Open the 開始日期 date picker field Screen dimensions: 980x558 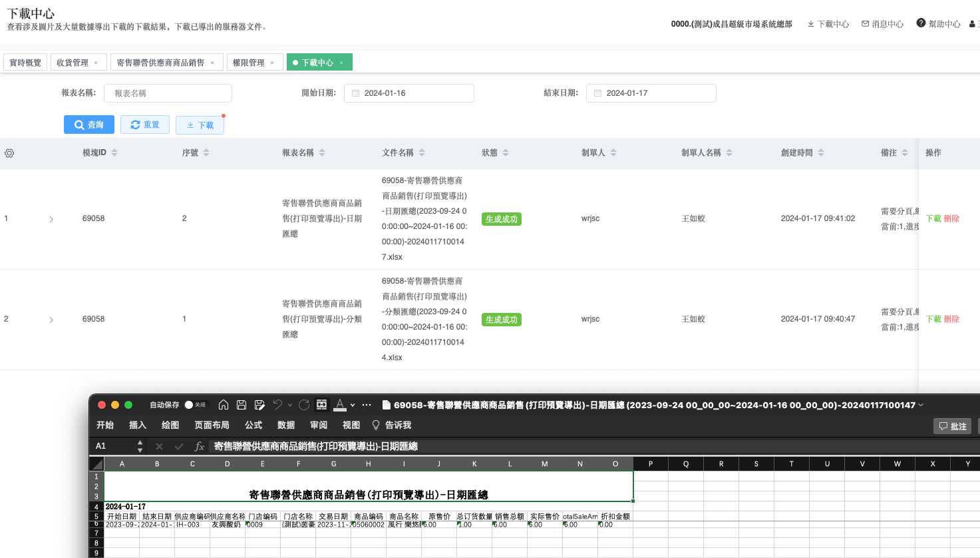point(408,93)
